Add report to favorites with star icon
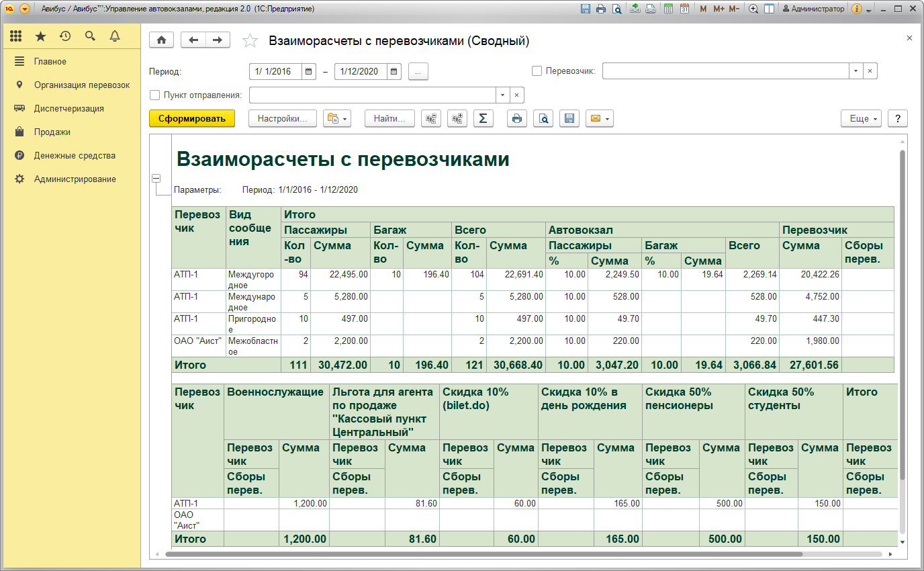 [250, 41]
